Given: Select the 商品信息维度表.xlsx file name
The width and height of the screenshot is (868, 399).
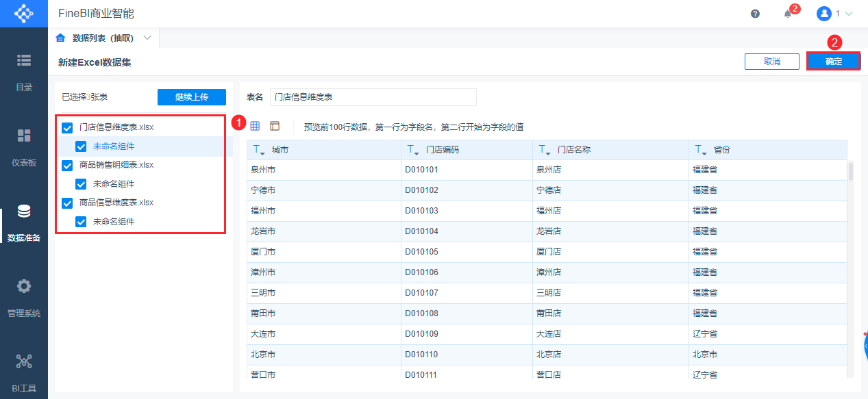Looking at the screenshot, I should [x=116, y=203].
